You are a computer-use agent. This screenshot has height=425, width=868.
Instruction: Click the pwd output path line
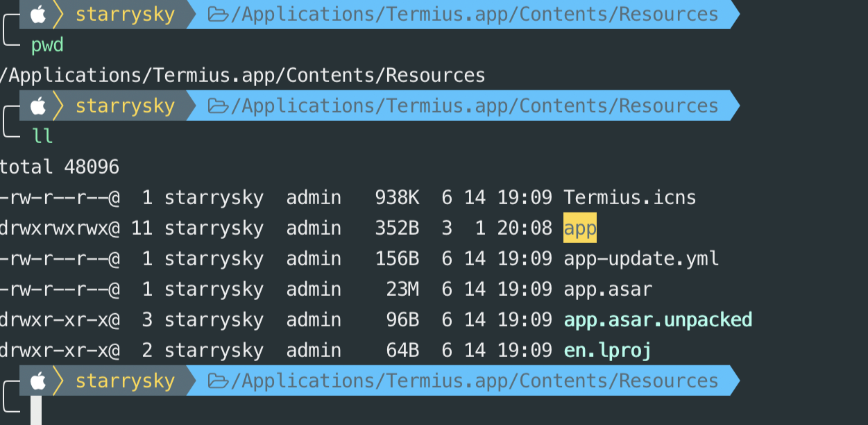(242, 75)
